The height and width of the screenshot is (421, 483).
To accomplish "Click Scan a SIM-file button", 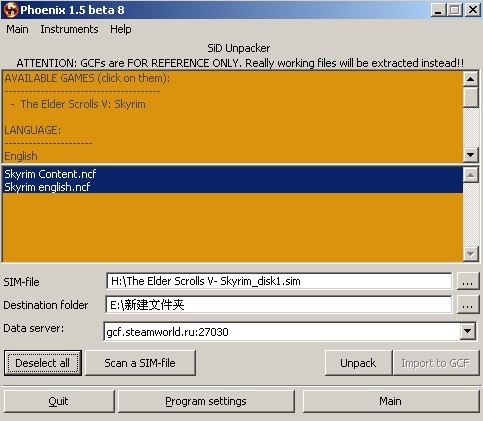I will tap(140, 363).
